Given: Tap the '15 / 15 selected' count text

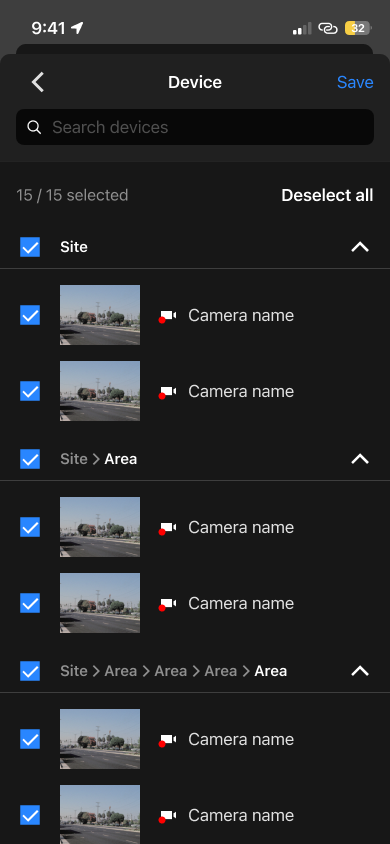Looking at the screenshot, I should tap(72, 195).
